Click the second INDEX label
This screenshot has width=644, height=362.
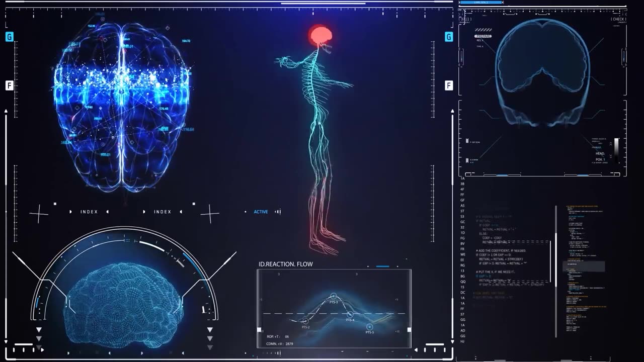[x=163, y=212]
